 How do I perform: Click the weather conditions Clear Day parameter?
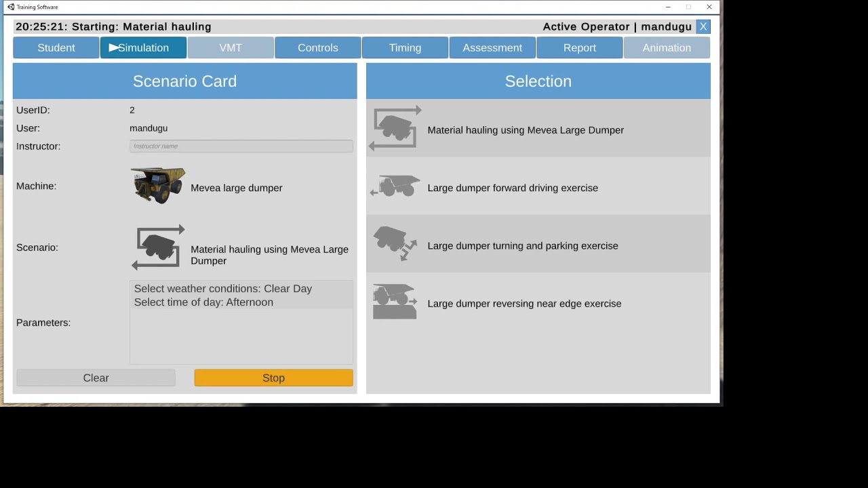tap(223, 289)
